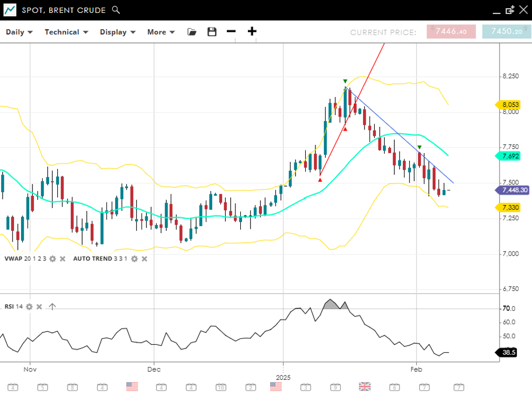532x395 pixels.
Task: Zoom in with the plus icon
Action: point(252,31)
